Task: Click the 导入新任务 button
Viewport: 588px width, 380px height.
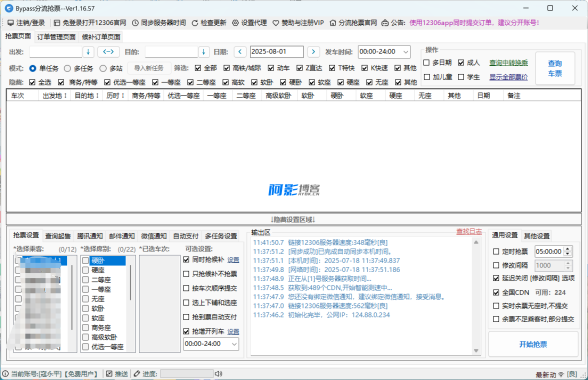Action: click(x=149, y=68)
